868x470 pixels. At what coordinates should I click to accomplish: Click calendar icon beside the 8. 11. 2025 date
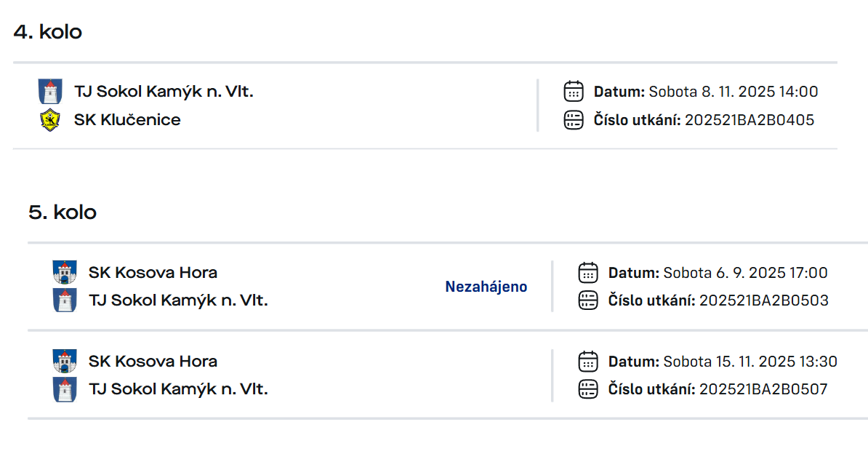click(574, 92)
